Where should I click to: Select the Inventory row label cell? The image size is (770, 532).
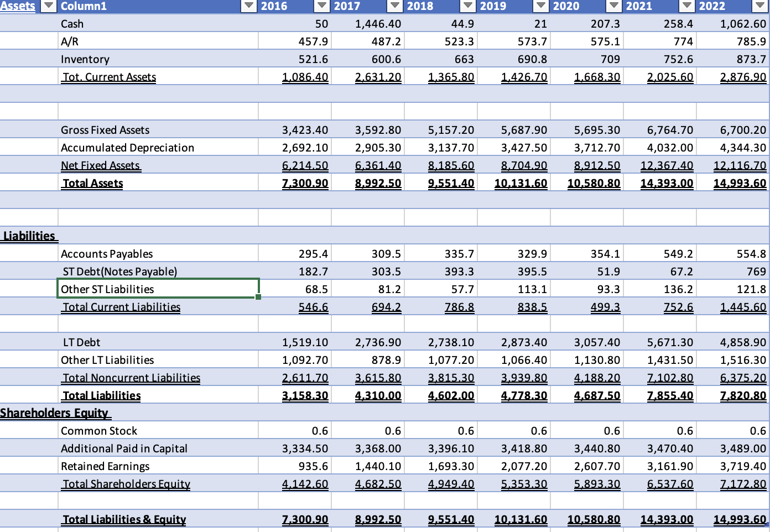click(158, 59)
